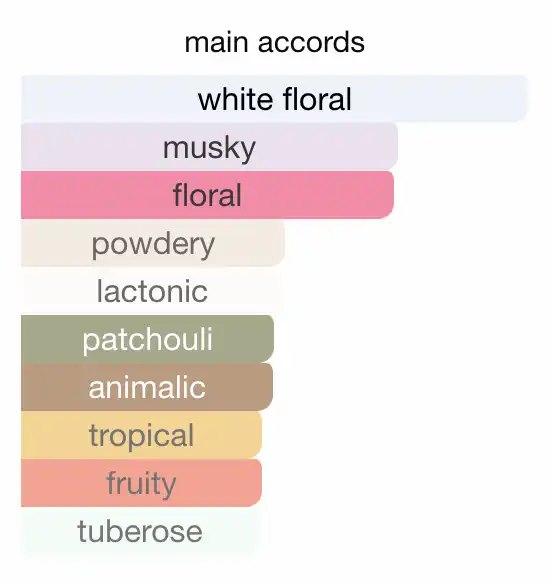Select the musky accord bar
Screen dimensions: 552x584
click(209, 147)
